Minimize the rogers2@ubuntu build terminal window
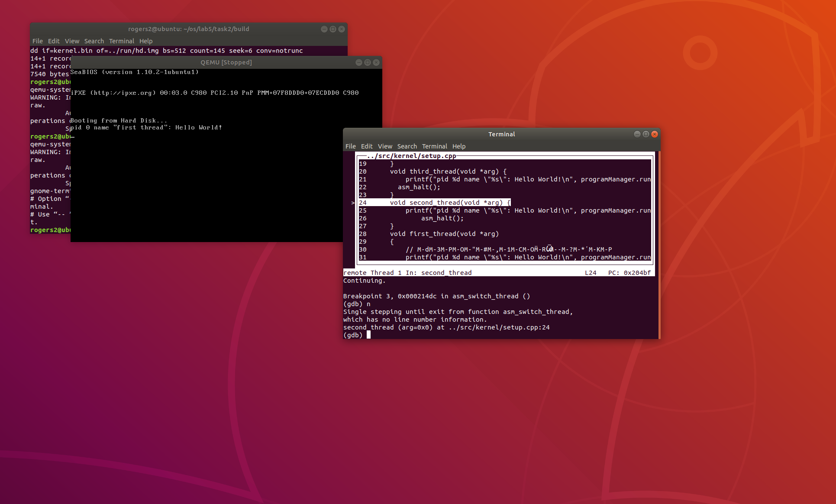The image size is (836, 504). point(324,29)
